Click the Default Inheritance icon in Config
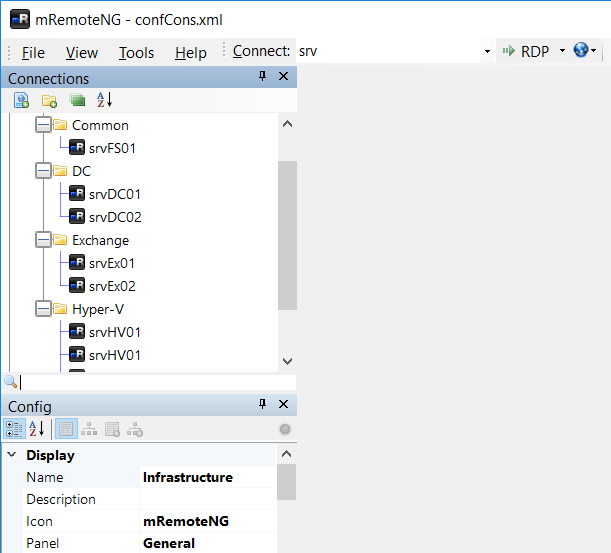 coord(135,429)
